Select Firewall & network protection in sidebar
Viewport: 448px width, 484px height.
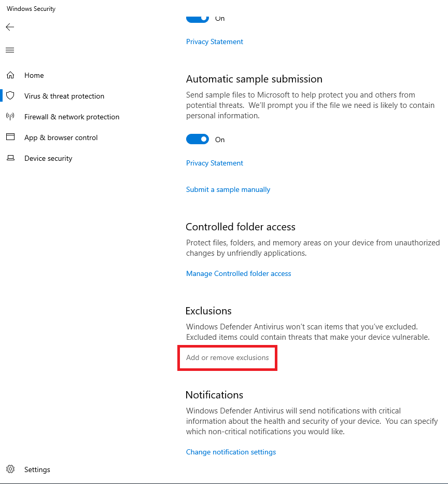click(72, 117)
